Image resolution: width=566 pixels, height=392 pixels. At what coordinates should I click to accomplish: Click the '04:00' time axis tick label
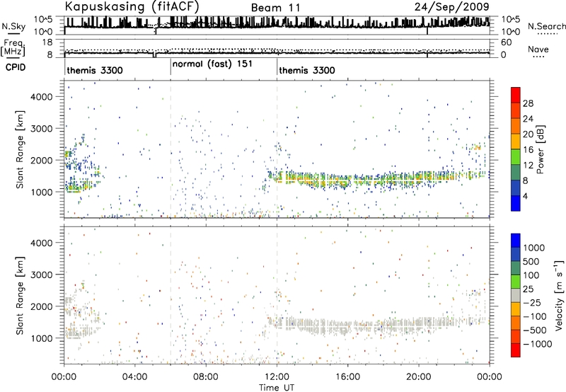(x=135, y=377)
